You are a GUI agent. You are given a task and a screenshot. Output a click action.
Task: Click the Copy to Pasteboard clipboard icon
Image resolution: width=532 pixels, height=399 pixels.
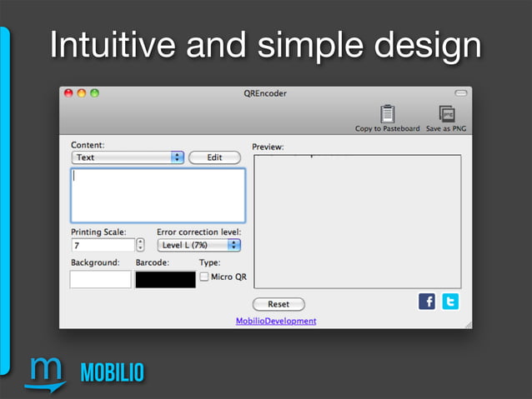387,114
